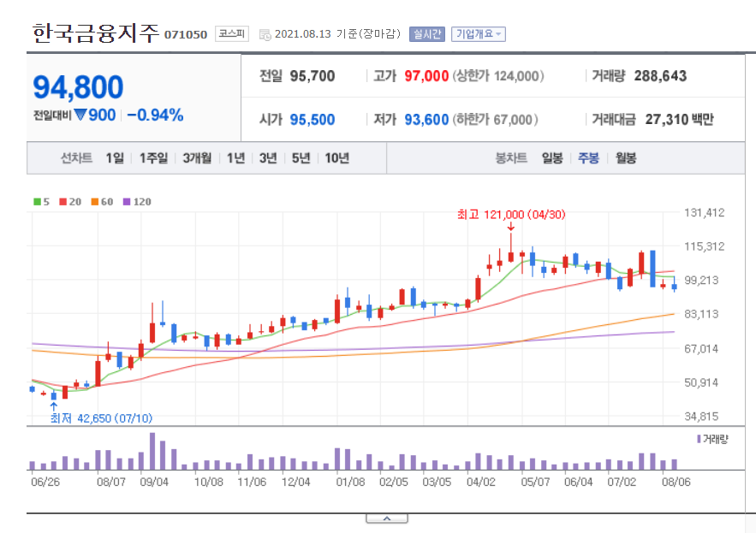This screenshot has height=533, width=756.
Task: Click the 02/05 date axis label
Action: point(394,482)
